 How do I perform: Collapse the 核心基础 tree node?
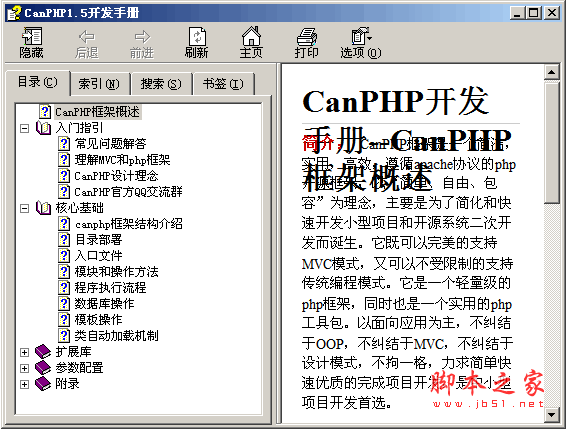pyautogui.click(x=24, y=208)
